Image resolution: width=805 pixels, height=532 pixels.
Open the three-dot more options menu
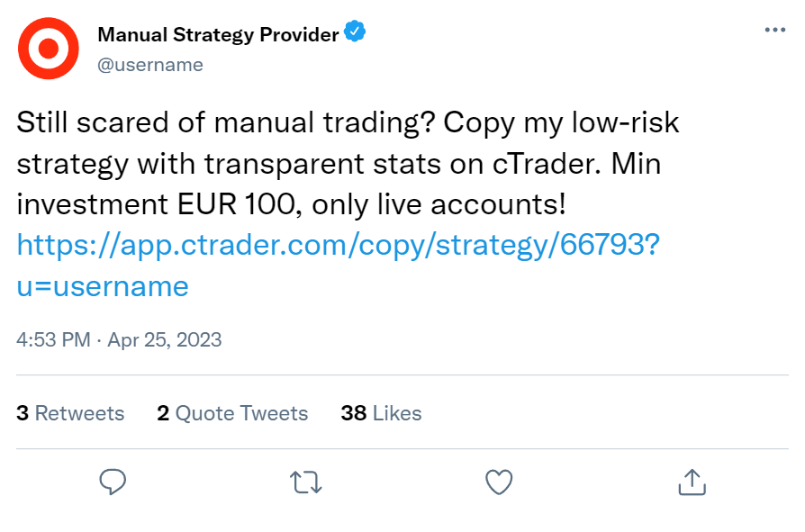click(x=774, y=30)
